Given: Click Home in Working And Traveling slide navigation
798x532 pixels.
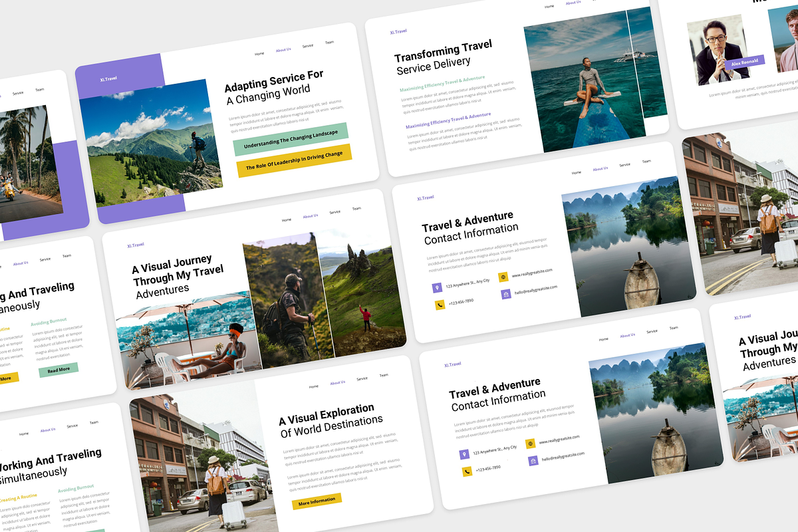Looking at the screenshot, I should point(24,434).
